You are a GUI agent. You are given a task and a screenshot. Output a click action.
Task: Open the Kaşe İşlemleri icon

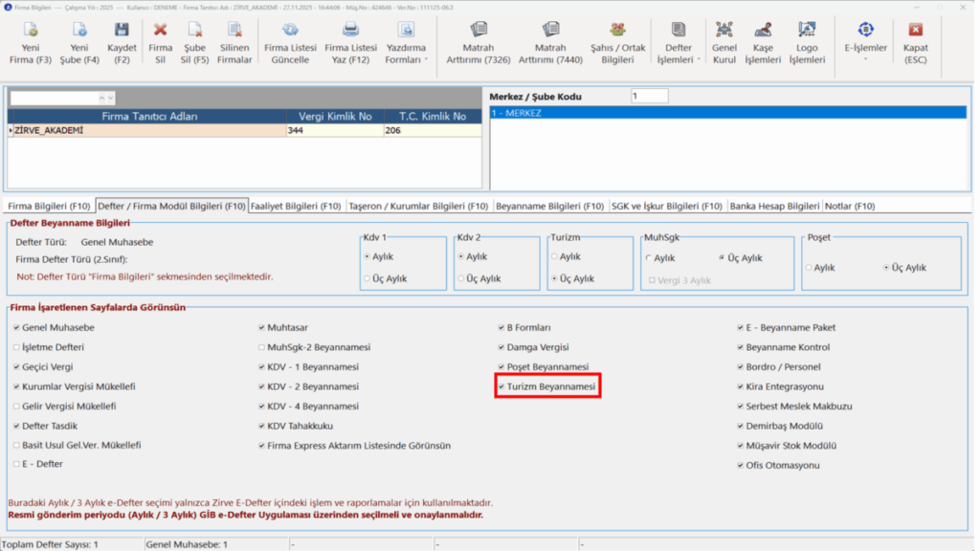click(x=763, y=30)
